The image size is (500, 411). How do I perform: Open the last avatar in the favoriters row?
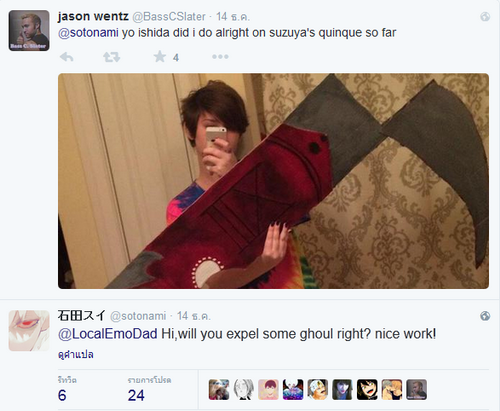(x=416, y=389)
